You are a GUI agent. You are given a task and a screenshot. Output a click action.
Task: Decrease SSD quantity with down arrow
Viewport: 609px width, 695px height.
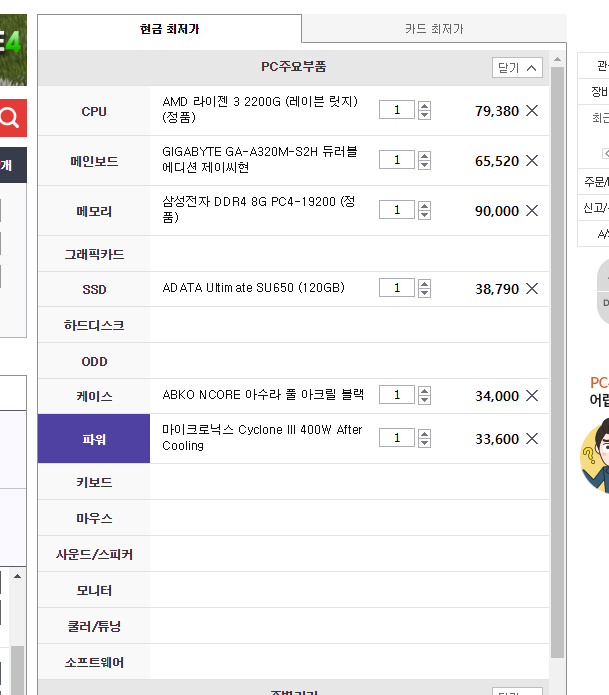pos(425,293)
